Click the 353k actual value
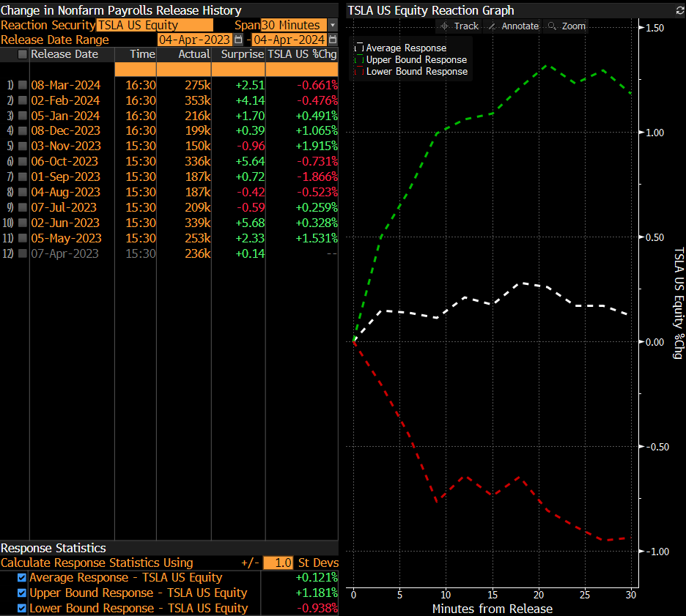This screenshot has width=686, height=616. click(x=197, y=100)
